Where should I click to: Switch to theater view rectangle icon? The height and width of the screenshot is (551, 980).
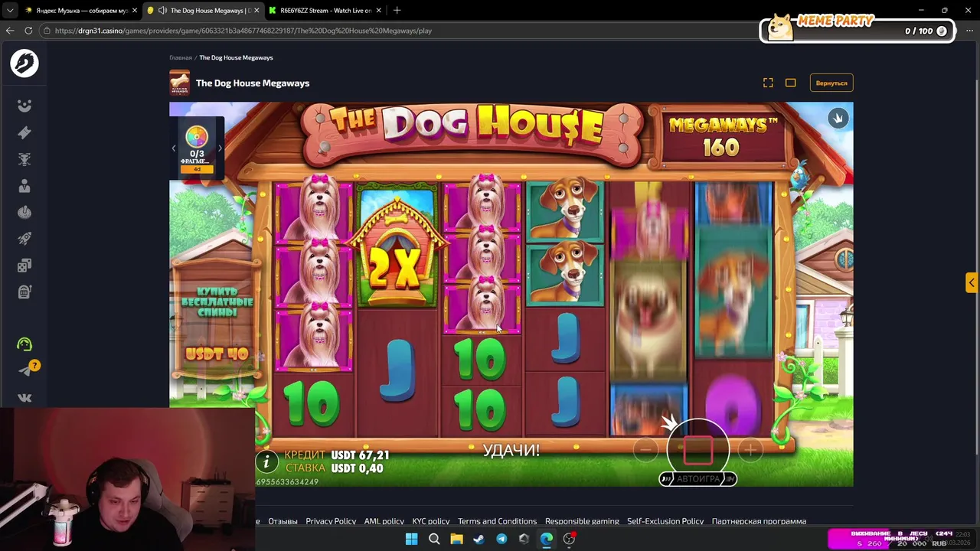pyautogui.click(x=791, y=83)
